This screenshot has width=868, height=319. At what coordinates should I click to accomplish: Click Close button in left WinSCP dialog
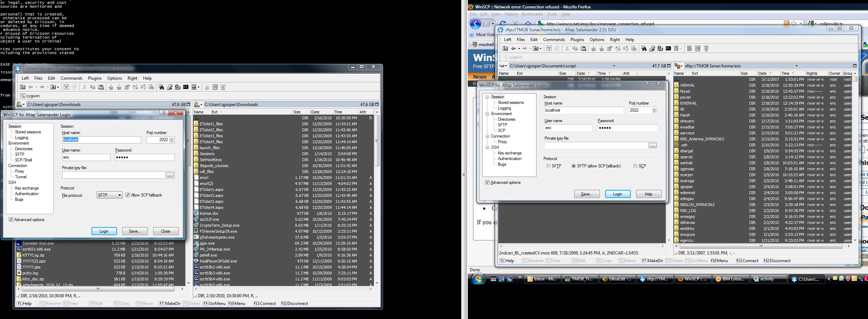165,231
